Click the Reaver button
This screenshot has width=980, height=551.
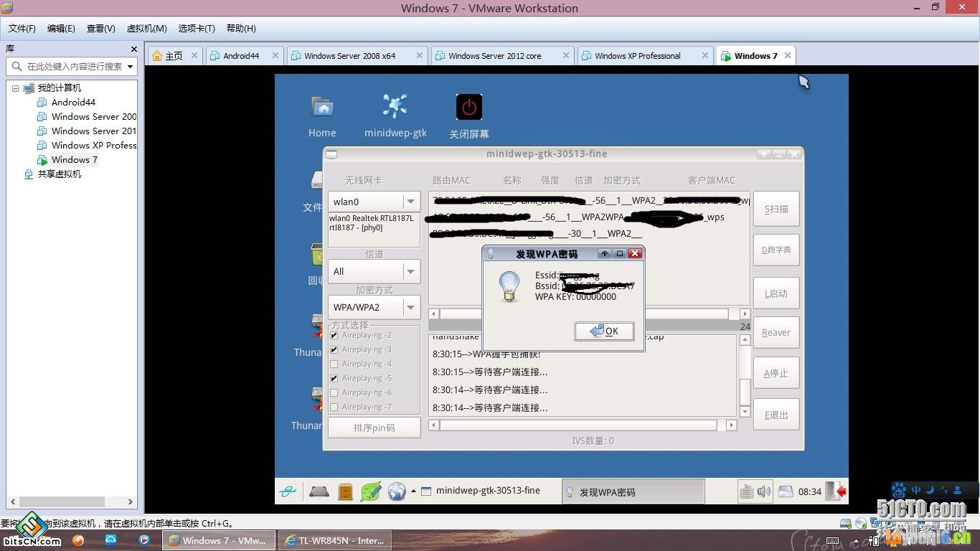[x=776, y=332]
